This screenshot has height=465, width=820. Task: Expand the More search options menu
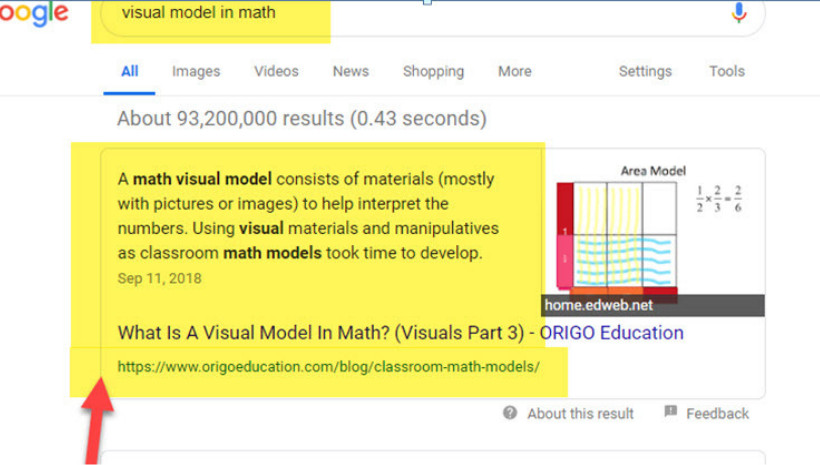point(515,71)
